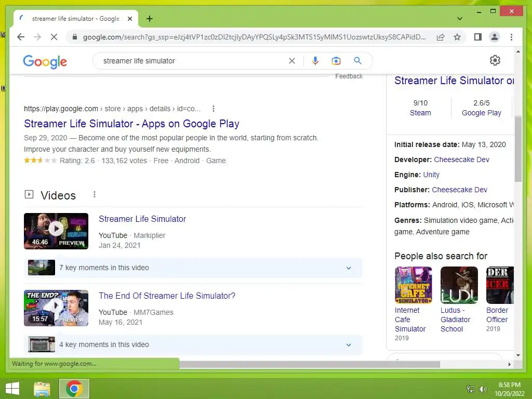Close the streamer life simulator tab
The height and width of the screenshot is (399, 532).
click(129, 19)
